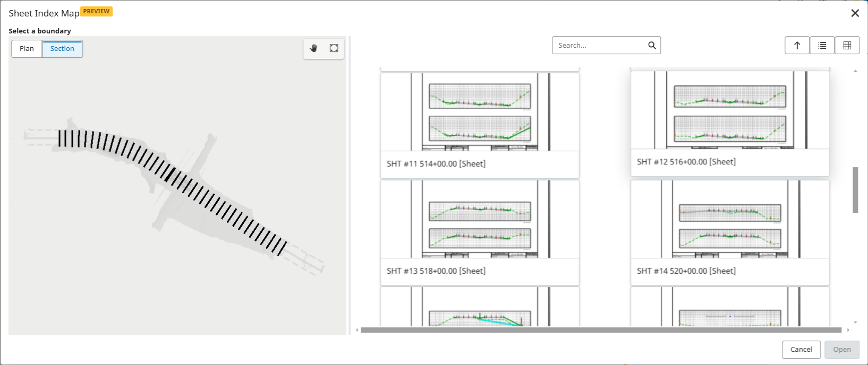
Task: Click the scroll up arrow of sheet list
Action: tap(855, 71)
